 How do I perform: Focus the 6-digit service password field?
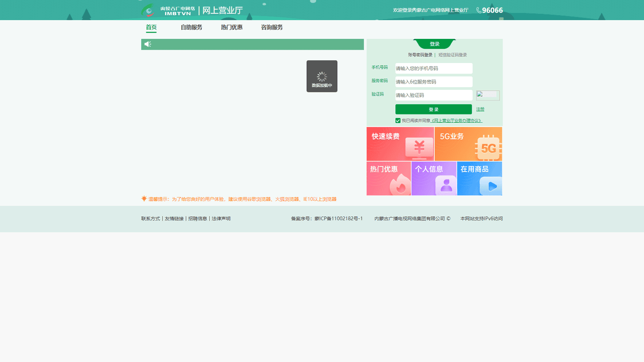(x=434, y=82)
